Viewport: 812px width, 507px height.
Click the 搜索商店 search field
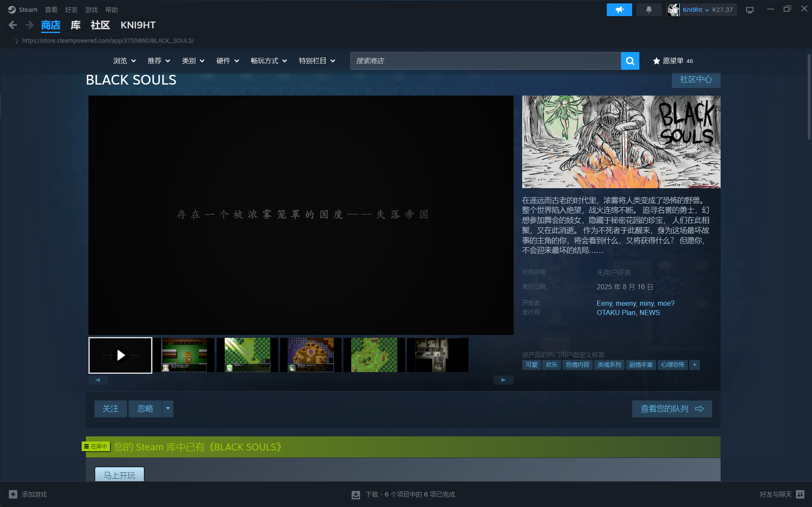coord(485,61)
